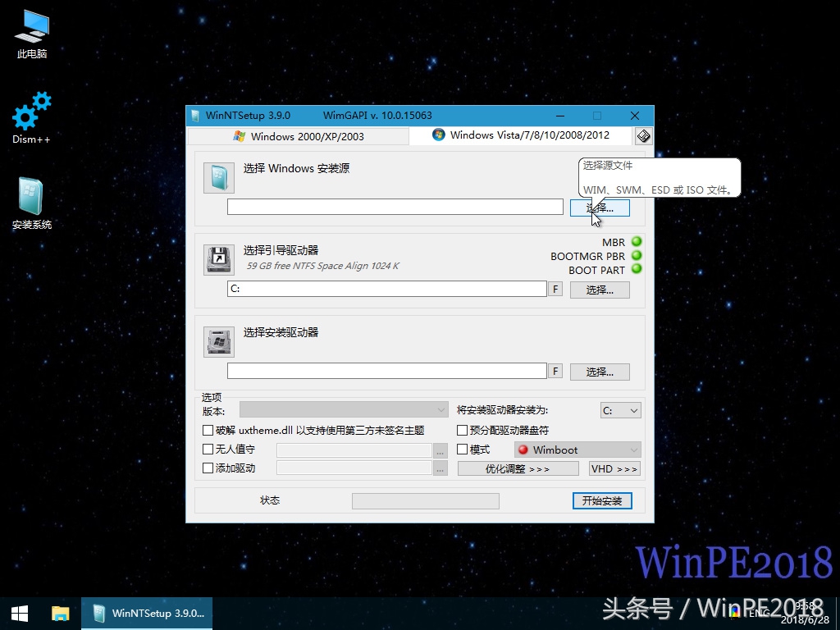The image size is (840, 630).
Task: Click the 59 GB free NTFS text
Action: click(x=322, y=266)
